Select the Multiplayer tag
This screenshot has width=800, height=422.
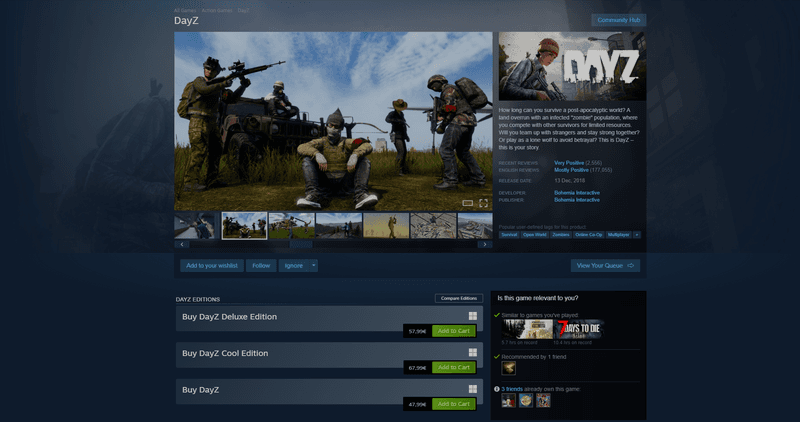pos(618,235)
